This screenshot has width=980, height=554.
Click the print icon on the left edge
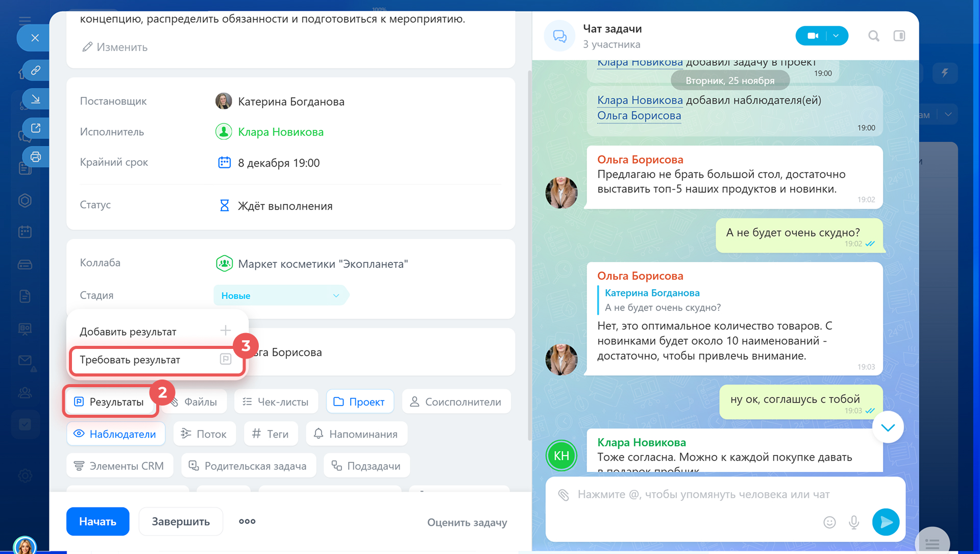click(x=36, y=157)
